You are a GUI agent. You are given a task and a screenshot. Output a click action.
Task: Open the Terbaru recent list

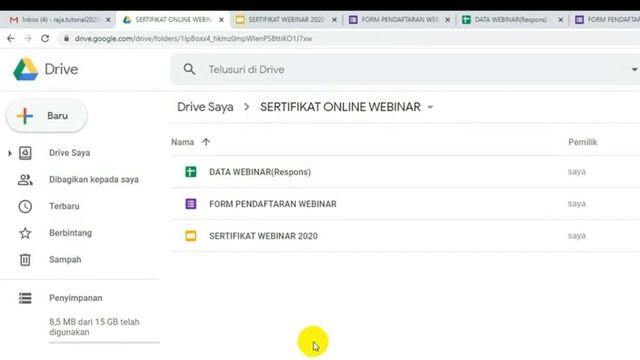64,207
